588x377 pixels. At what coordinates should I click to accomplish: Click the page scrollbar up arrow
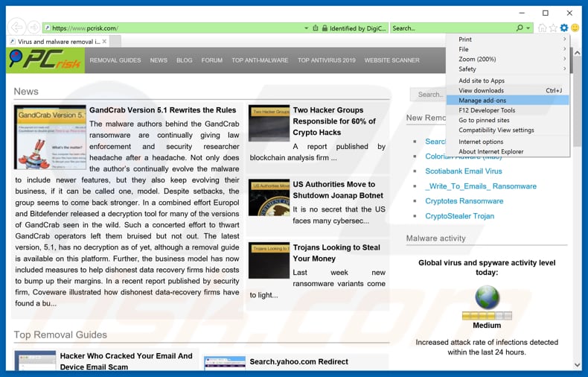coord(577,53)
